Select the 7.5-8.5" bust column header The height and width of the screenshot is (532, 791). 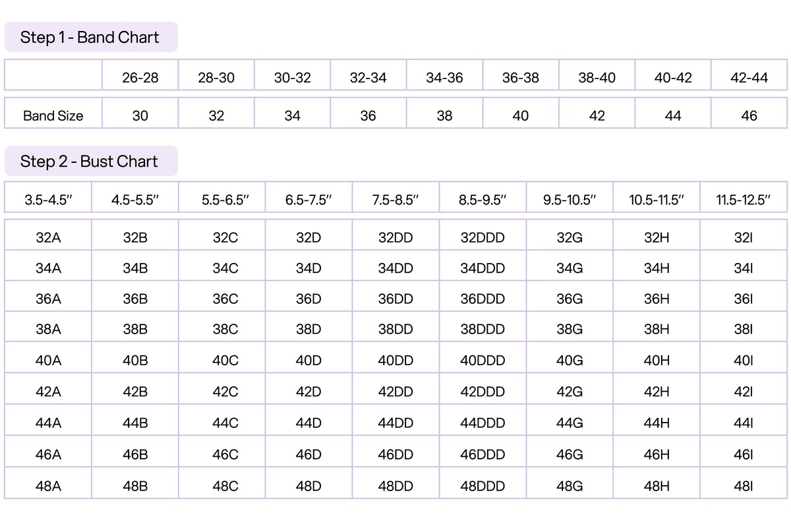coord(396,200)
